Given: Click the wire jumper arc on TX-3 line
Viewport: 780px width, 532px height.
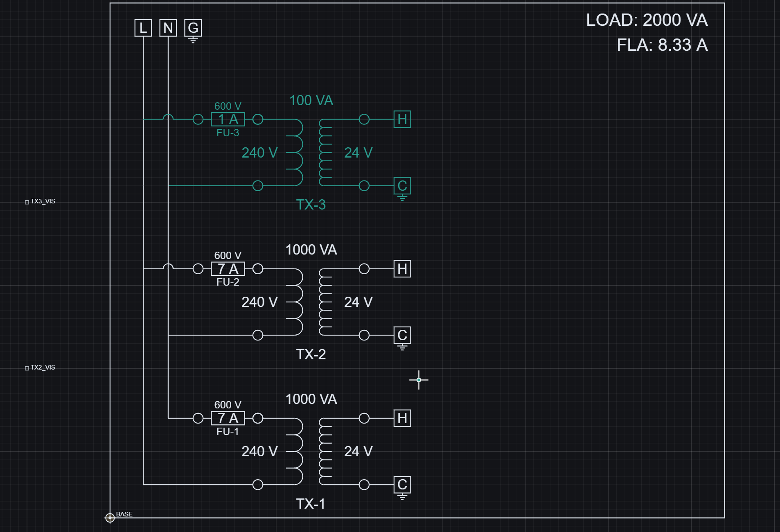Looking at the screenshot, I should point(168,117).
